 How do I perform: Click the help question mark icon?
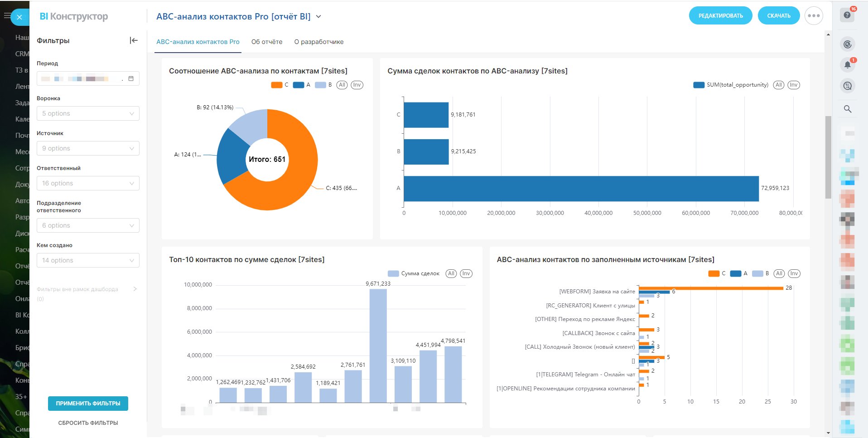(847, 15)
